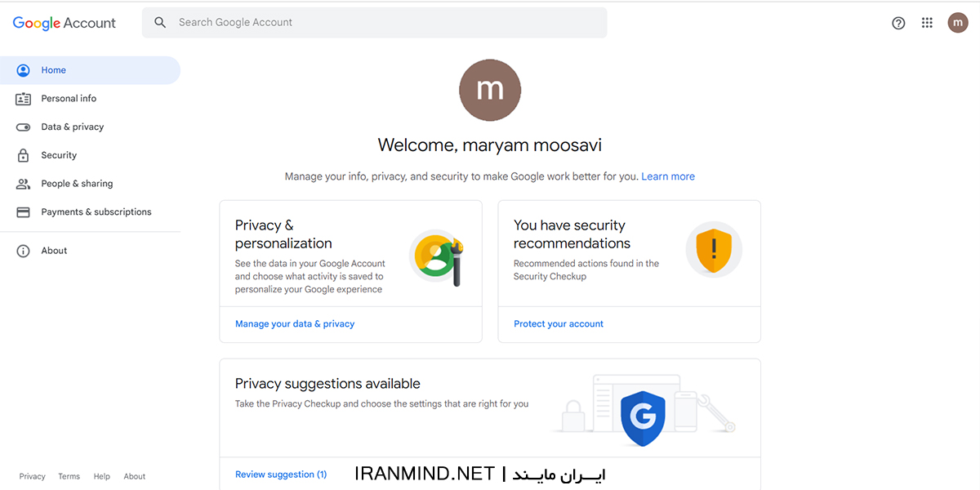This screenshot has height=490, width=980.
Task: Click the Payments & subscriptions card icon
Action: point(24,212)
